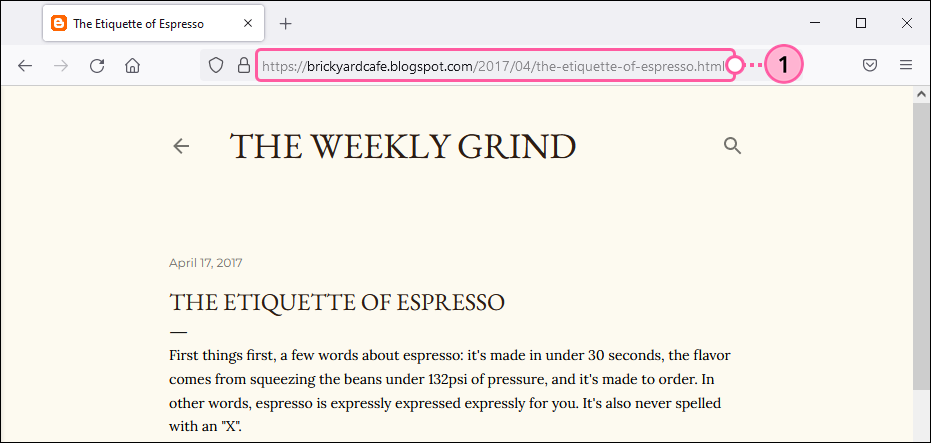Click the blog's back arrow beside title
931x443 pixels.
pos(181,146)
